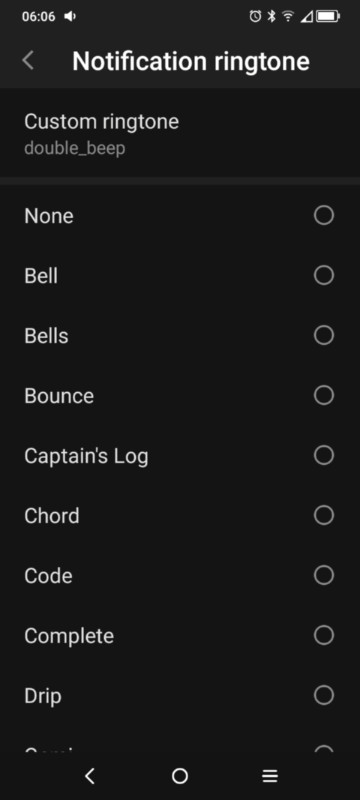Select the None radio button
Screen dimensions: 360x800
324,215
